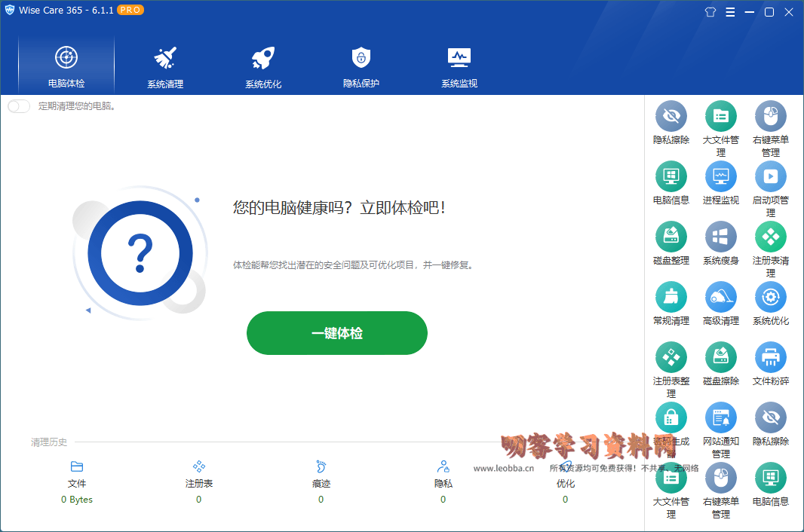Click the 一键体检 checkup button
This screenshot has height=532, width=804.
point(336,332)
